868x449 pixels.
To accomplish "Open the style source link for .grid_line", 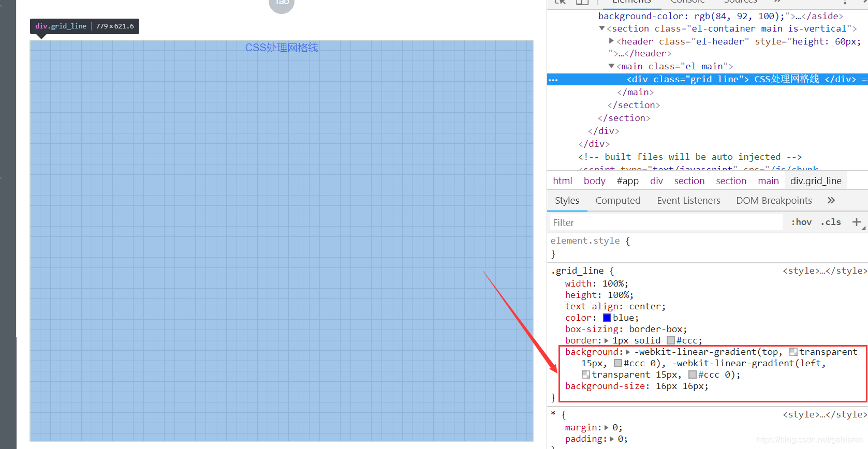I will coord(825,271).
